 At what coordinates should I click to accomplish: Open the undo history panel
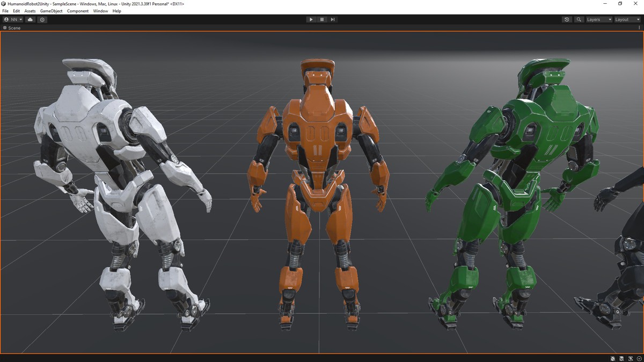pyautogui.click(x=567, y=19)
